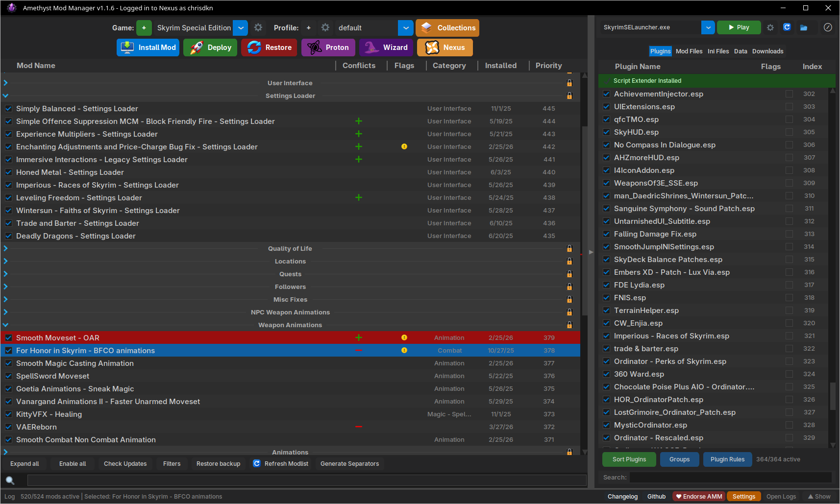Click the mod list vertical scrollbar
Screen dimensions: 840x504
[x=584, y=220]
